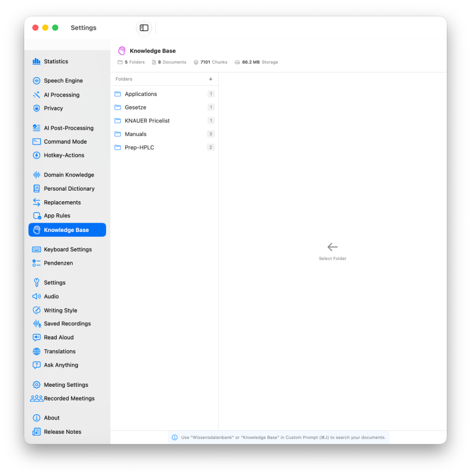471x476 pixels.
Task: Click the 8 Documents counter
Action: point(169,62)
